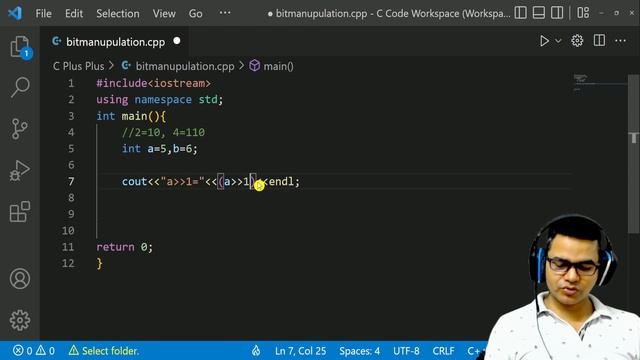Image resolution: width=640 pixels, height=360 pixels.
Task: Click the vertical scrollbar in the editor
Action: click(633, 155)
